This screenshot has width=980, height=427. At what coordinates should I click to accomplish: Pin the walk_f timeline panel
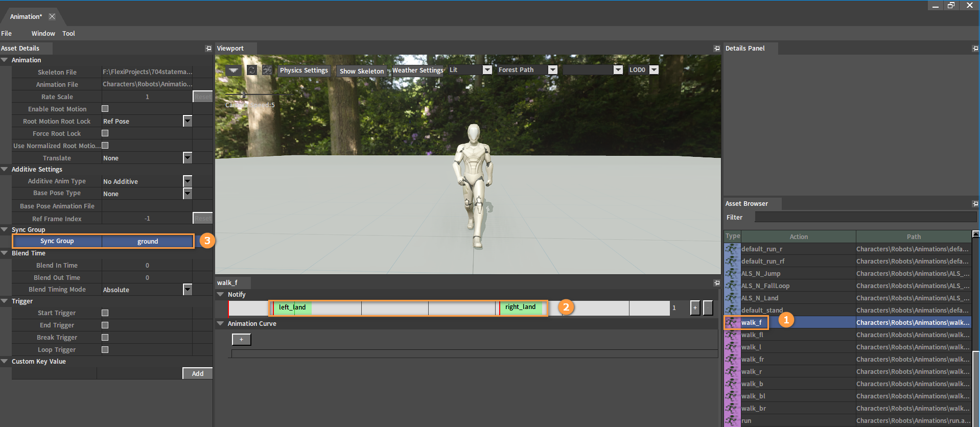click(717, 283)
